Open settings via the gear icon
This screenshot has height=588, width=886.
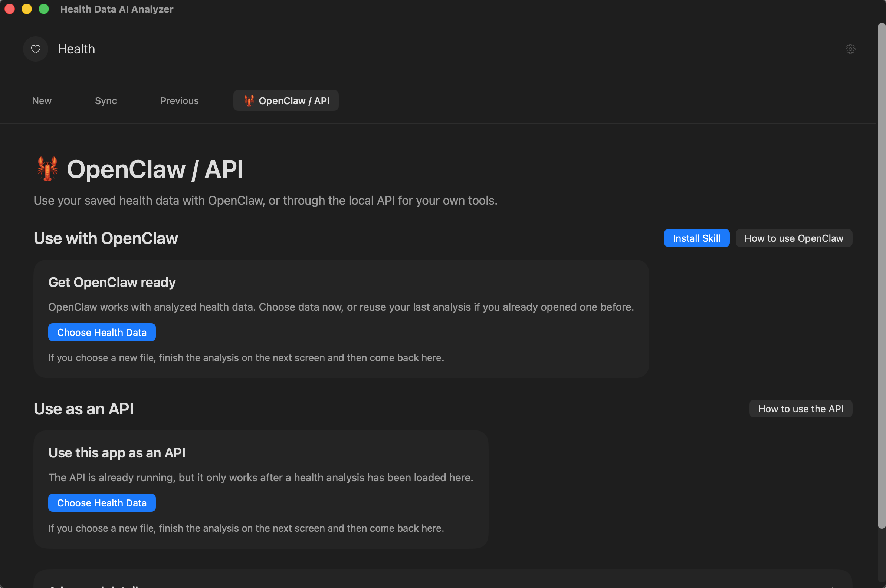(850, 49)
